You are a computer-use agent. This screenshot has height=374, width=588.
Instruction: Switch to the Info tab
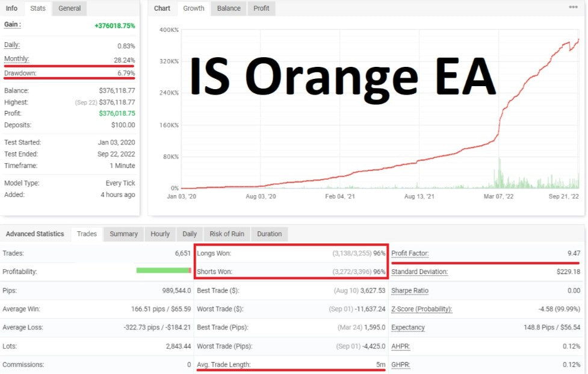pos(11,8)
